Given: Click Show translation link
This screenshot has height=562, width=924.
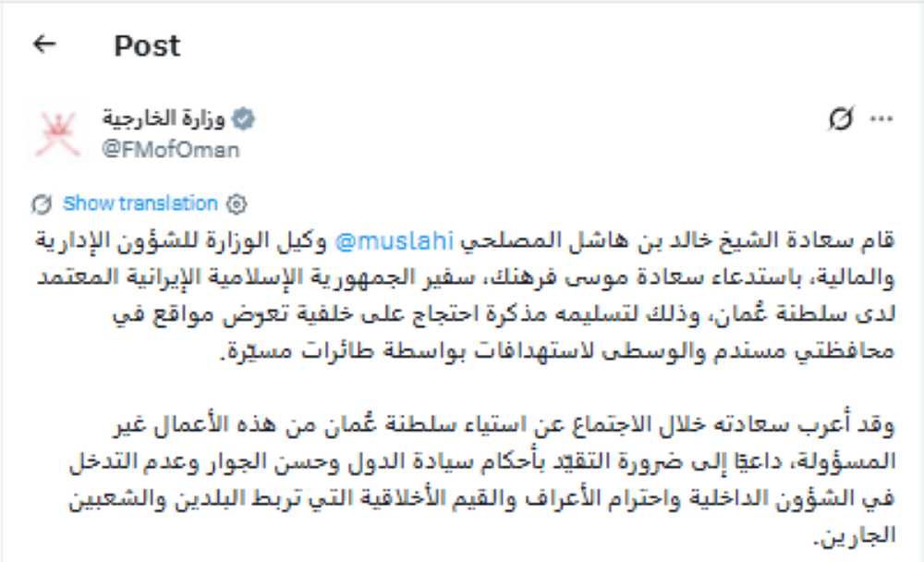Looking at the screenshot, I should click(x=140, y=203).
